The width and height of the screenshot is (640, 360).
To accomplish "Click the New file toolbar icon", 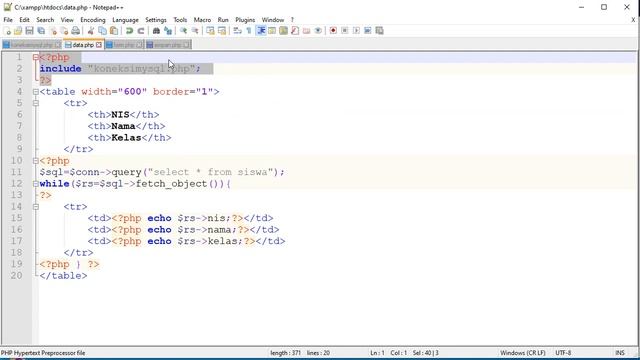I will [7, 31].
